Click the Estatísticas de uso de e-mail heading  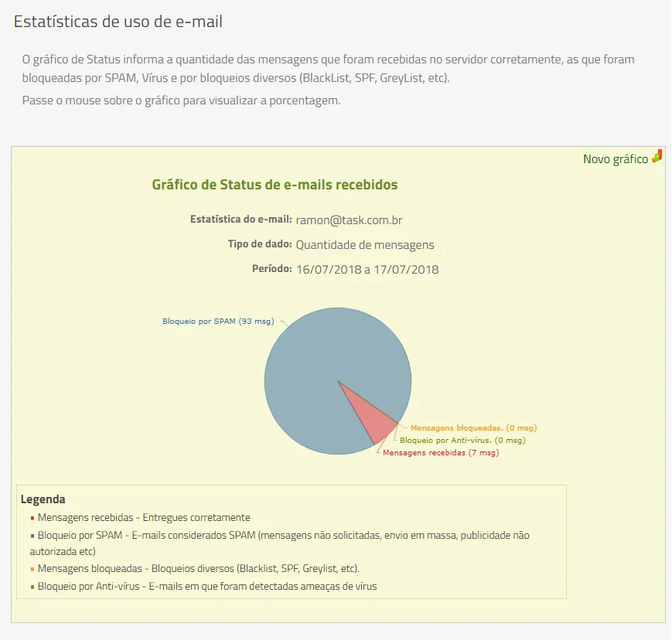118,22
